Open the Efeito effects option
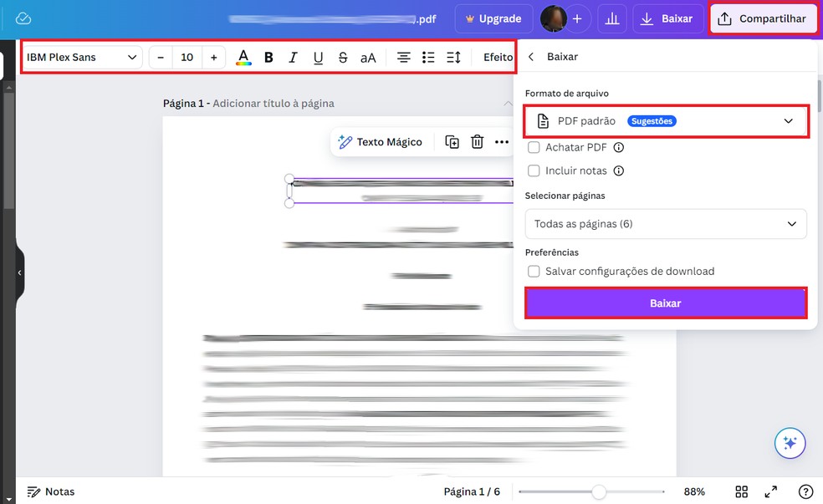Image resolution: width=823 pixels, height=504 pixels. pos(498,57)
